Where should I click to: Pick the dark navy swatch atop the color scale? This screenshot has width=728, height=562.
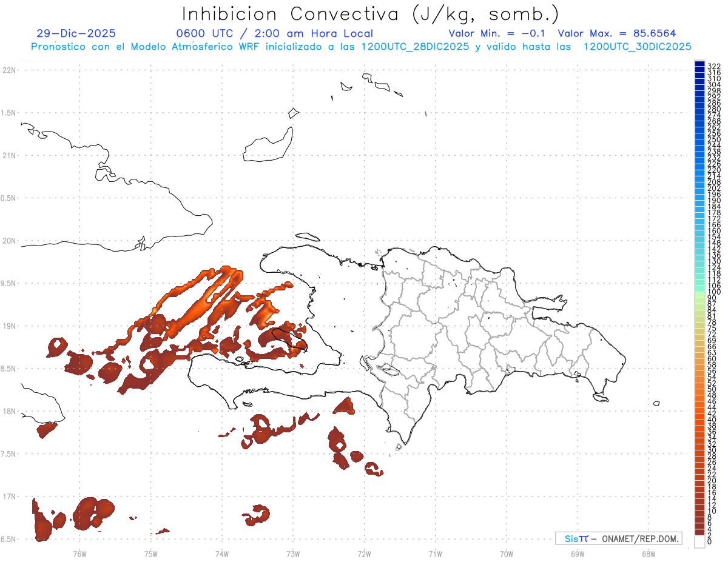[699, 63]
